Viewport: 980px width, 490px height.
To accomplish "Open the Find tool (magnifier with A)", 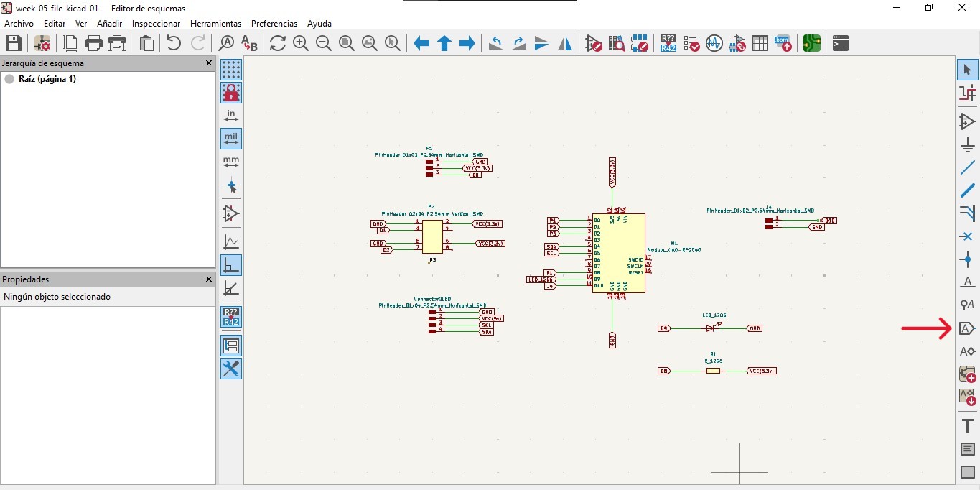I will click(x=227, y=43).
